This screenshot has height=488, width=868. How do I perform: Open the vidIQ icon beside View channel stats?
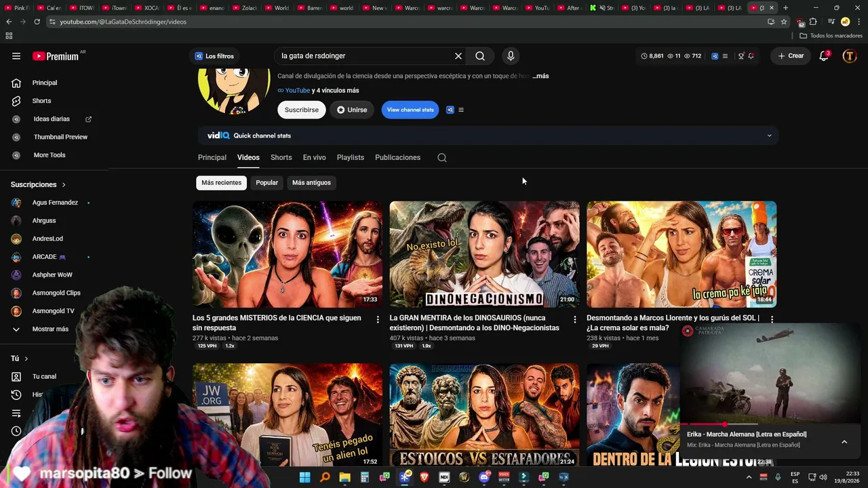click(x=450, y=110)
